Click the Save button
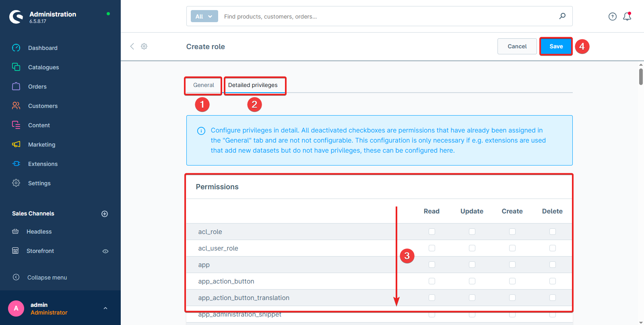The width and height of the screenshot is (644, 325). pos(556,47)
